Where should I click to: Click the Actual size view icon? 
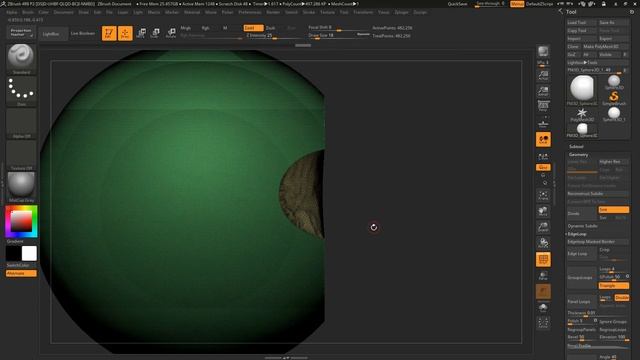(543, 76)
